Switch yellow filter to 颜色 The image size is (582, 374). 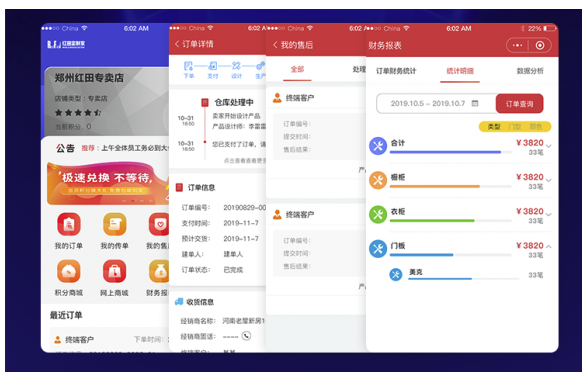point(536,127)
